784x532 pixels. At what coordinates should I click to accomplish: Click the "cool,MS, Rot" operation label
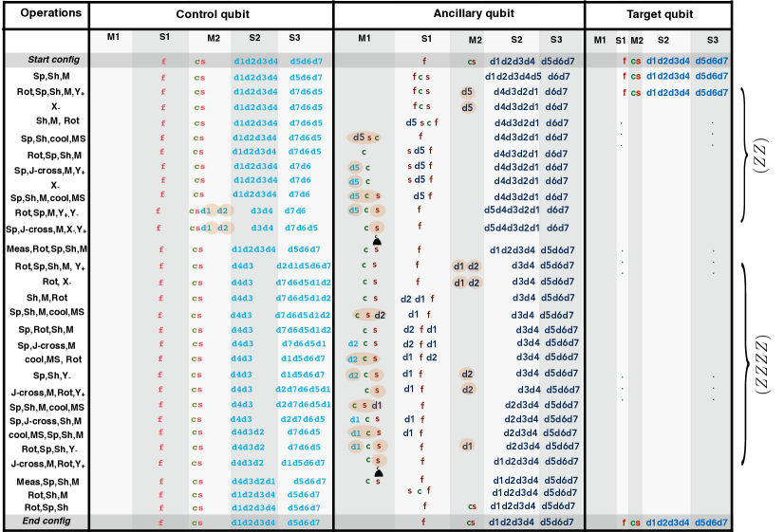click(x=53, y=359)
